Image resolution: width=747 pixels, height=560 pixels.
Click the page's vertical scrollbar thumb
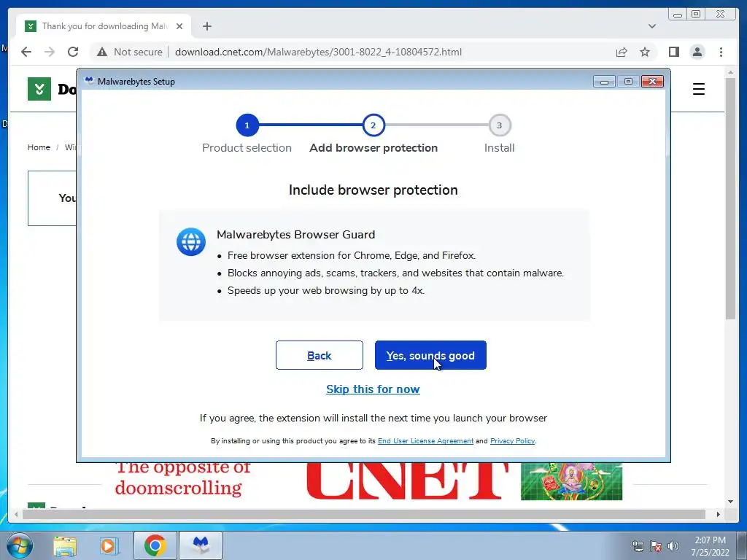click(730, 198)
